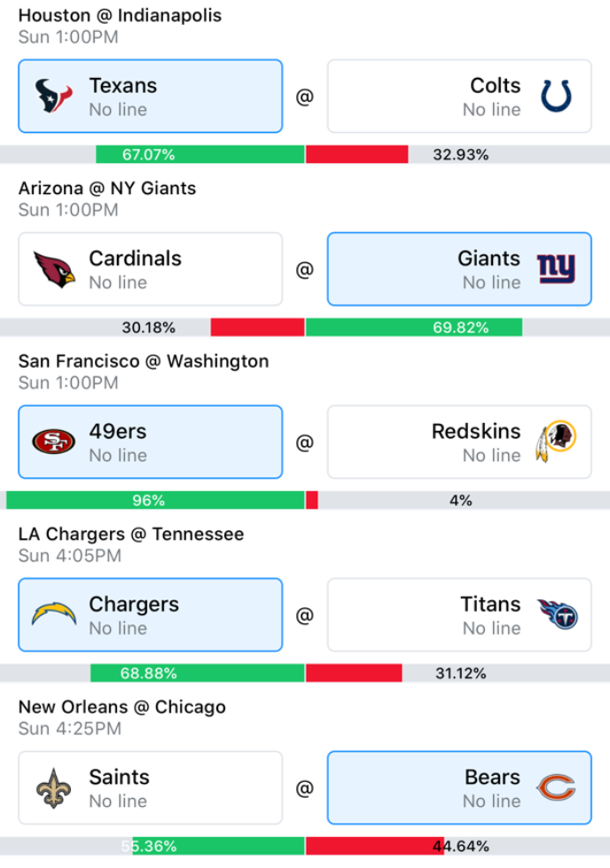
Task: Select Cardinals as your pick
Action: [x=151, y=269]
